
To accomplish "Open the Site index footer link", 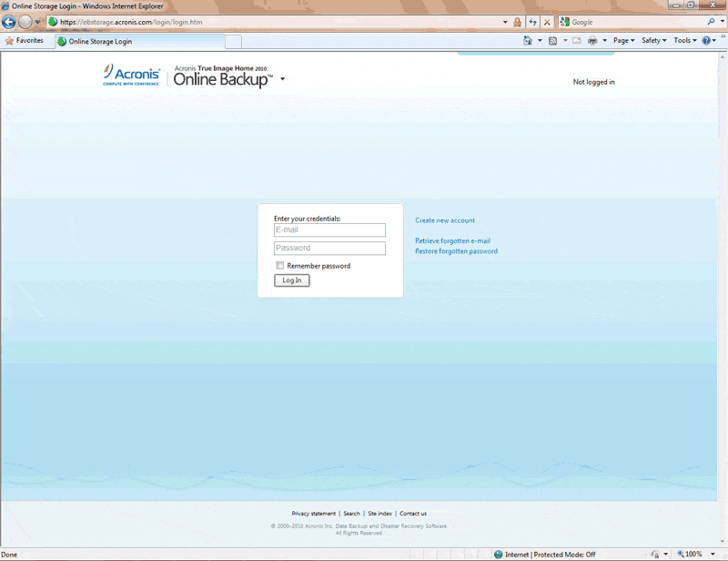I will [379, 514].
